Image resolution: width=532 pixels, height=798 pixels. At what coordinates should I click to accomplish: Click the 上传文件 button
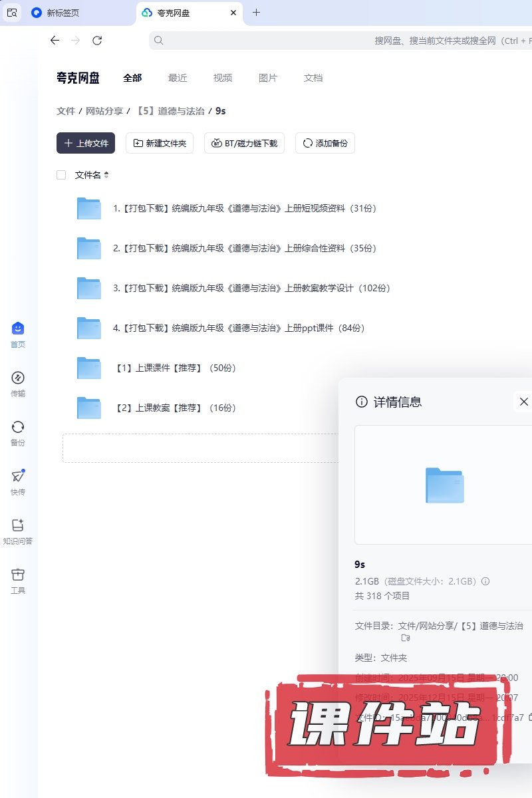pyautogui.click(x=86, y=143)
